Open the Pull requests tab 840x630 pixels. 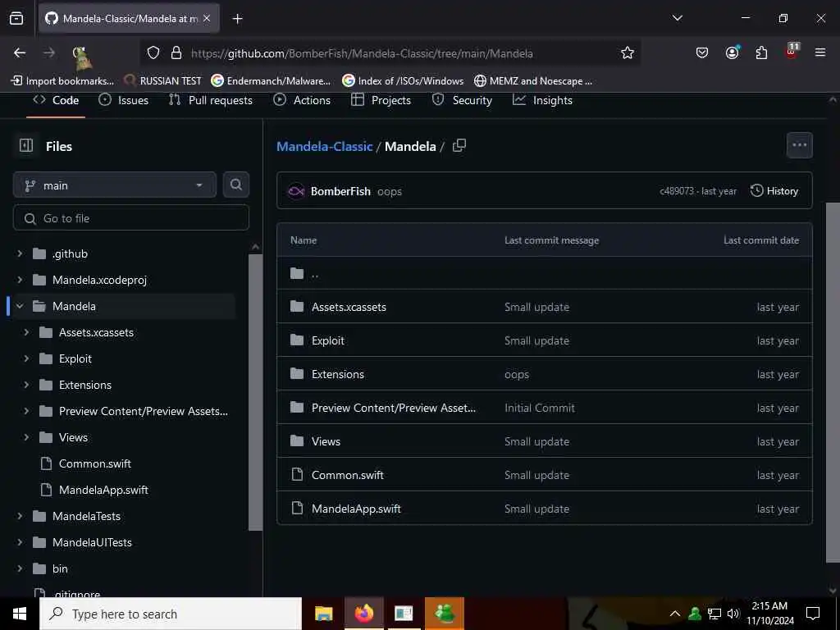click(211, 100)
